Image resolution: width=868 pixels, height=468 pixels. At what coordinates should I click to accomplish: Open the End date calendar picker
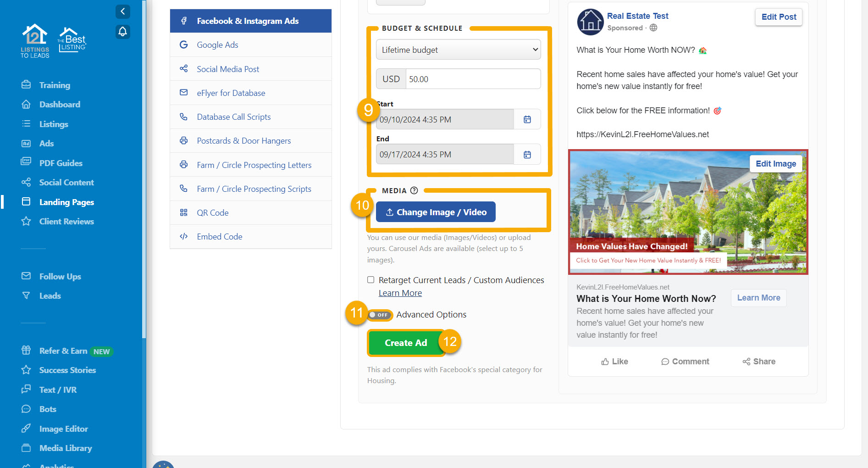click(x=527, y=154)
